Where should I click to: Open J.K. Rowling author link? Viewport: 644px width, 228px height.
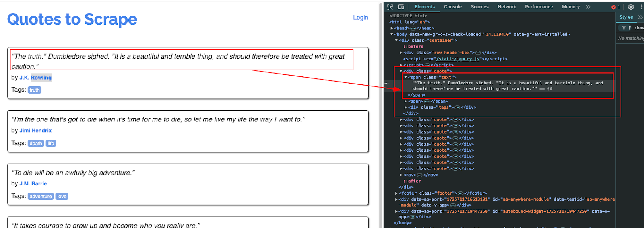point(35,78)
